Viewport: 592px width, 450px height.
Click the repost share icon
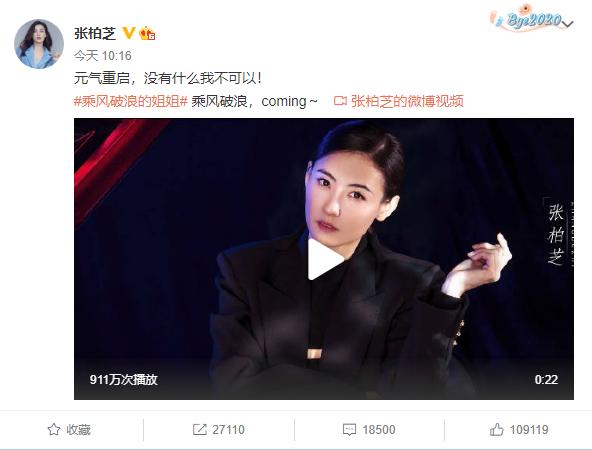(x=199, y=430)
